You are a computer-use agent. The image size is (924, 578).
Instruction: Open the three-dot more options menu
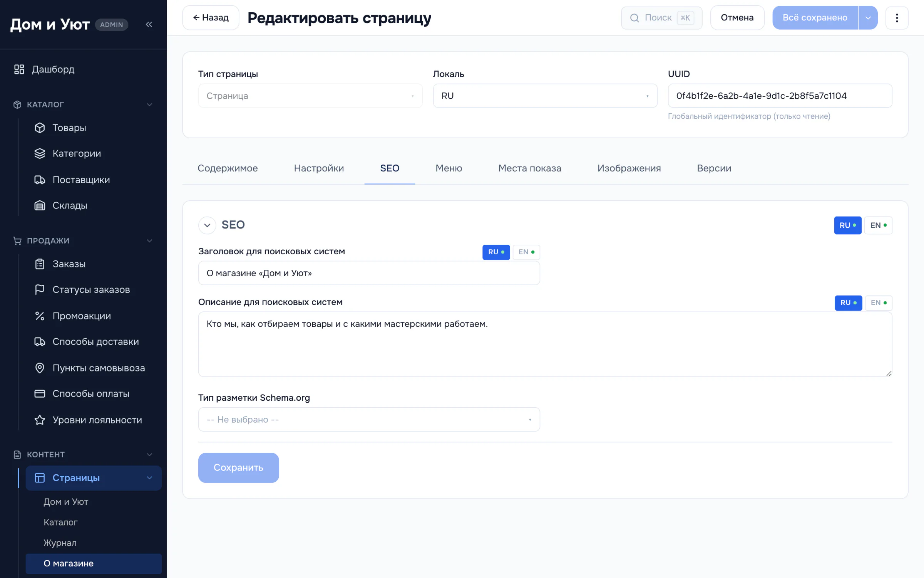897,18
